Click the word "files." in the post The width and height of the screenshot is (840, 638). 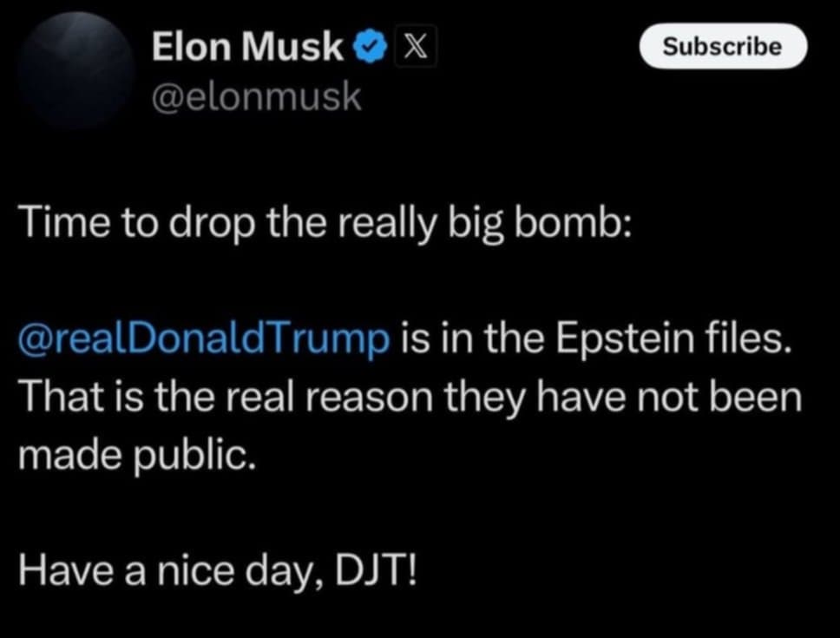pos(746,338)
